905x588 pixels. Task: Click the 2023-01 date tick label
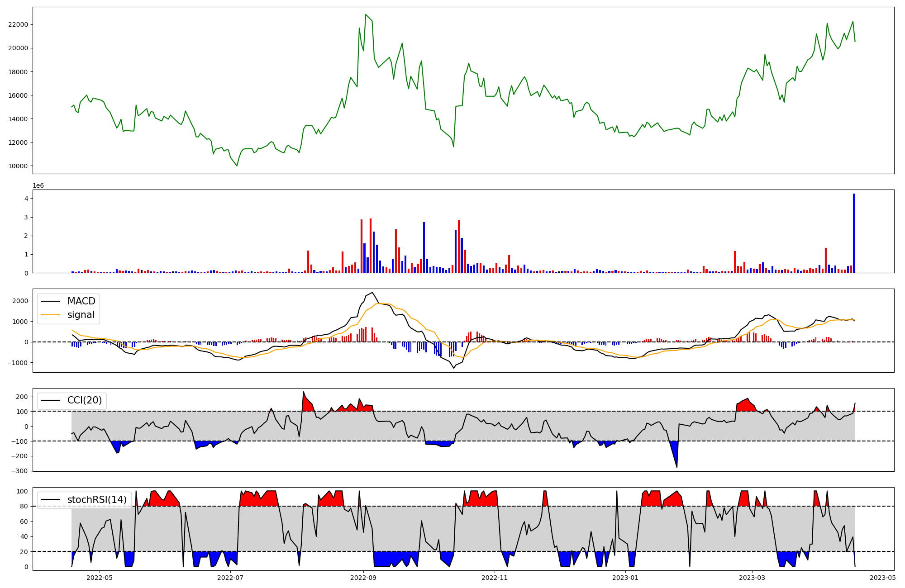tap(625, 578)
